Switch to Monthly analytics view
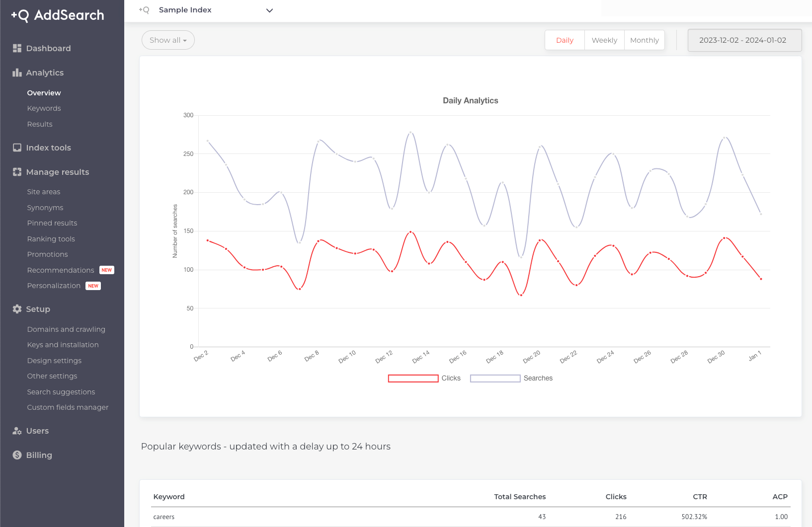 pos(644,40)
